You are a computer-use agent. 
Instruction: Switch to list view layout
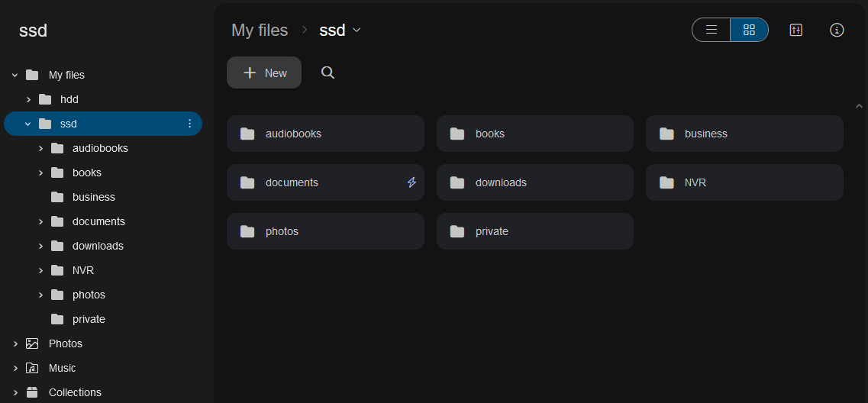click(712, 30)
